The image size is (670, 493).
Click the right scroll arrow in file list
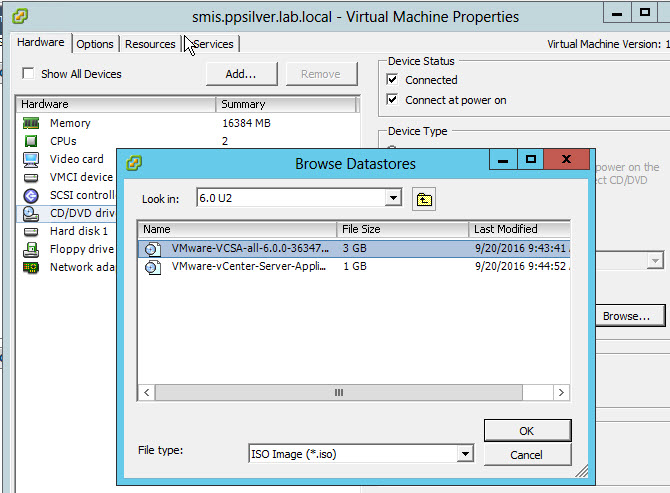click(x=561, y=392)
